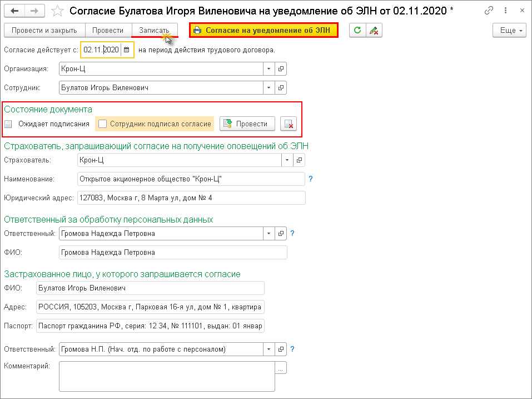532x399 pixels.
Task: Copy link to document via chain icon
Action: [x=489, y=11]
